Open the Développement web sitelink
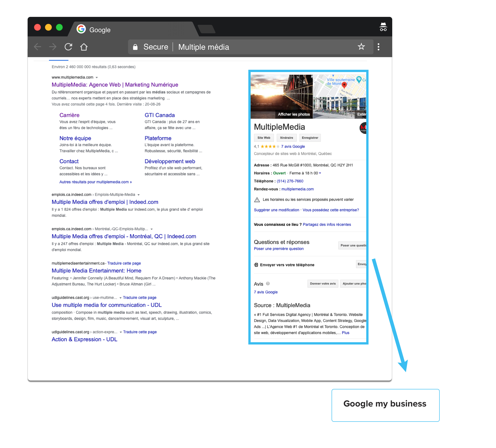 pyautogui.click(x=169, y=161)
